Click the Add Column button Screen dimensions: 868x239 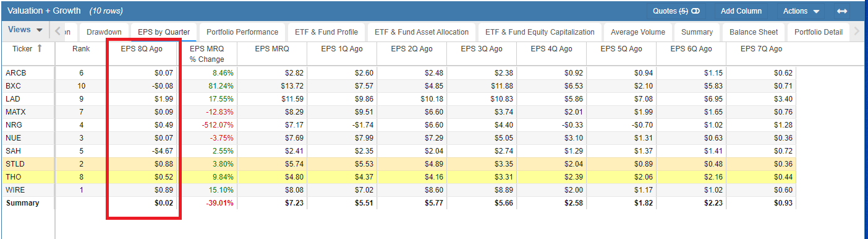coord(741,11)
